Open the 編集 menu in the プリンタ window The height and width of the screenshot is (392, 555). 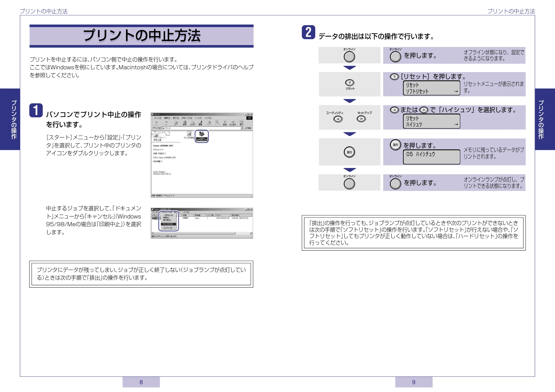tap(167, 118)
